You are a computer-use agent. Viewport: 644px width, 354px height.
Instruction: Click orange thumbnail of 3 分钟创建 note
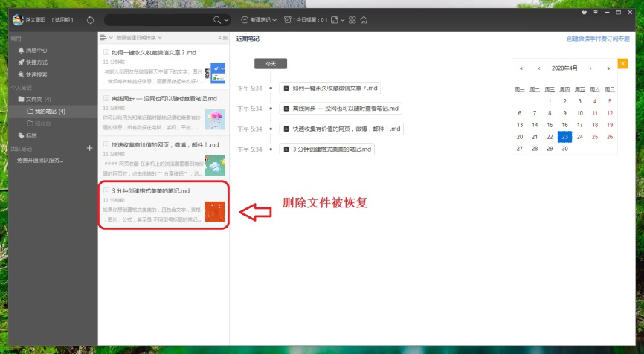(x=215, y=211)
